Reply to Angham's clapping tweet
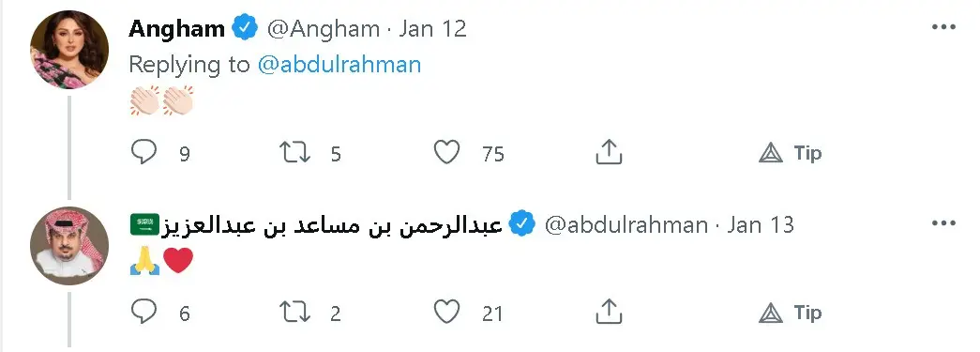The image size is (980, 352). (143, 153)
